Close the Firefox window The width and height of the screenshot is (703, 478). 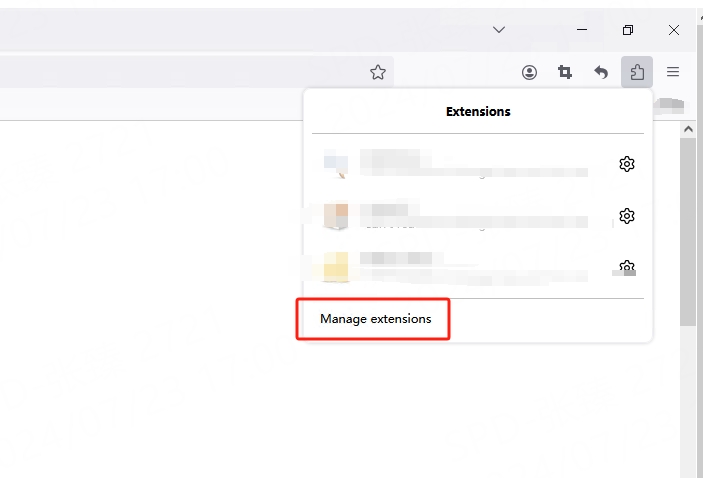674,30
